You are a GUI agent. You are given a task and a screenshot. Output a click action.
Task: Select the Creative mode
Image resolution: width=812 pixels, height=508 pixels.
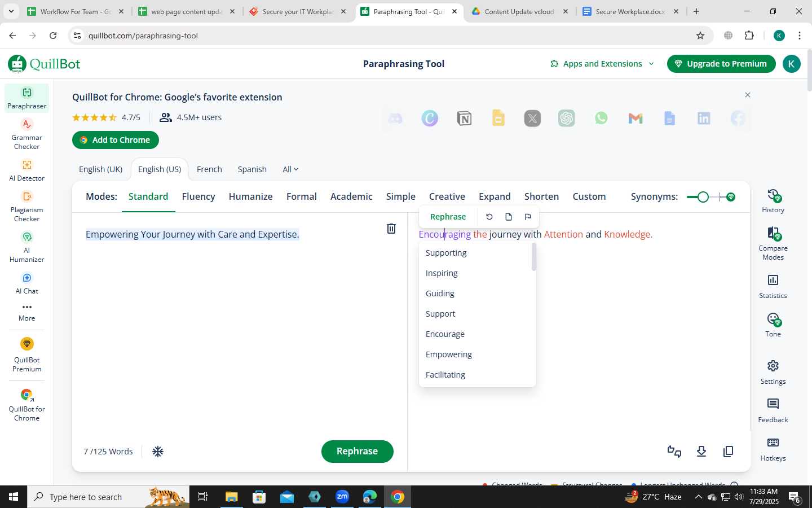coord(447,196)
